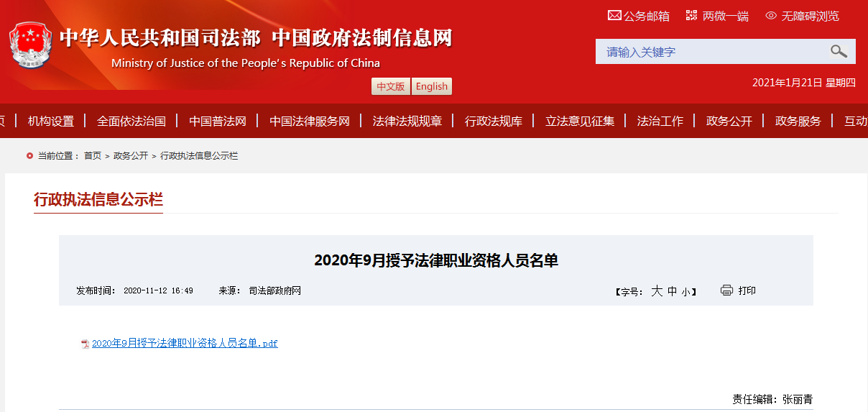Click the 无障碍浏览 eye icon

[x=771, y=15]
